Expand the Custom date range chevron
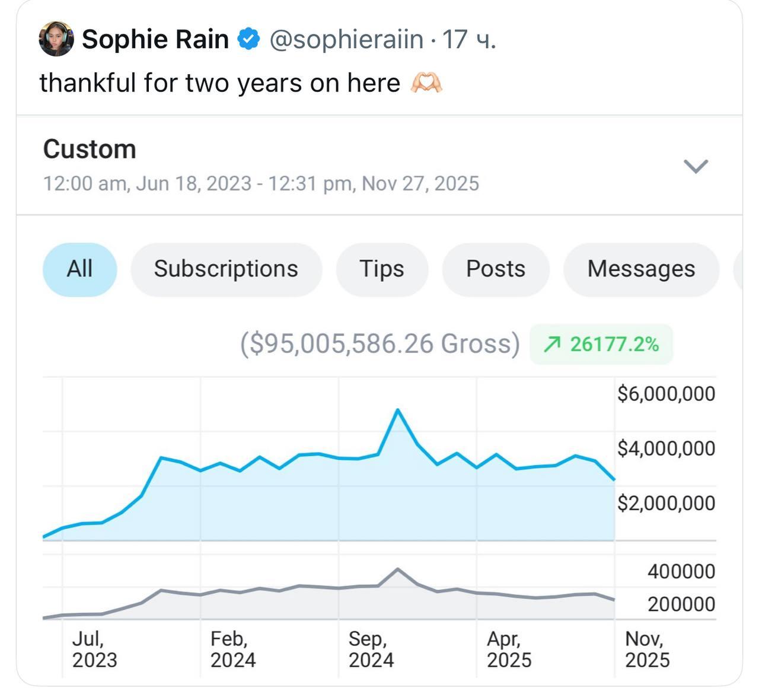The height and width of the screenshot is (700, 759). (x=696, y=166)
